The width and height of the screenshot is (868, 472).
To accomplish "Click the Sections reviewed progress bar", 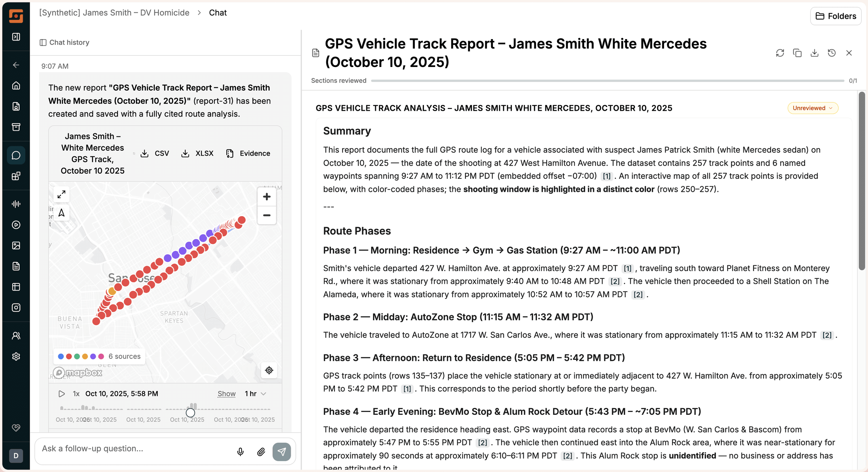I will pyautogui.click(x=608, y=81).
